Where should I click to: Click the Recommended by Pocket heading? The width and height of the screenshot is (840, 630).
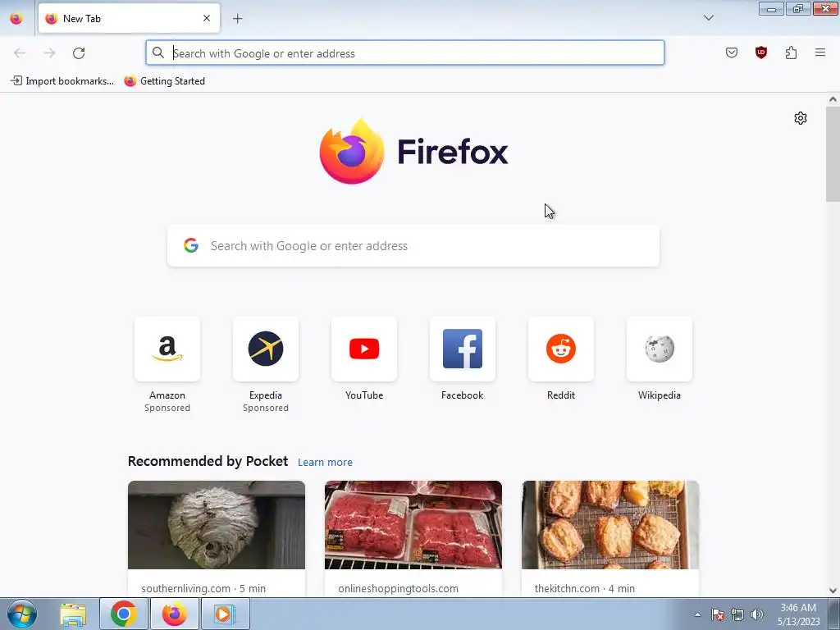tap(208, 461)
